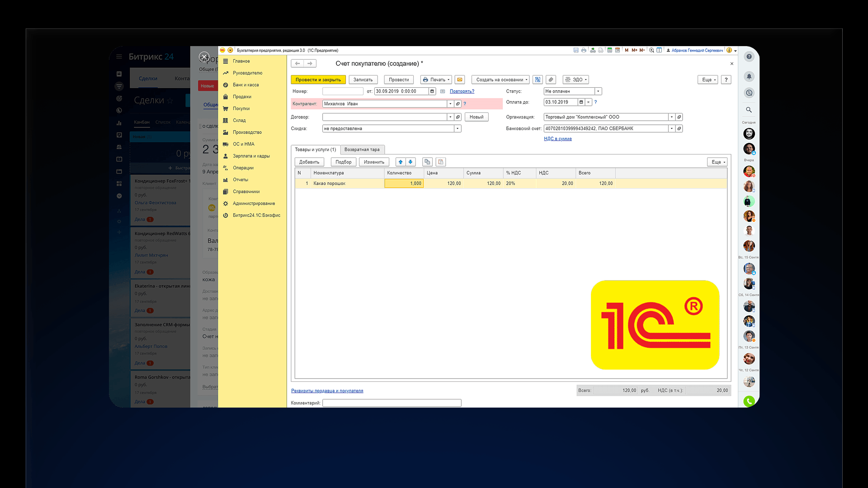Click the zoom magnifier icon in title bar
Screen dimensions: 868x488
pyautogui.click(x=651, y=50)
